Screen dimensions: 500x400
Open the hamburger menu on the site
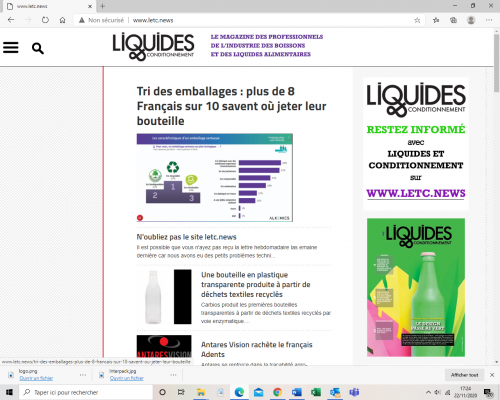11,48
